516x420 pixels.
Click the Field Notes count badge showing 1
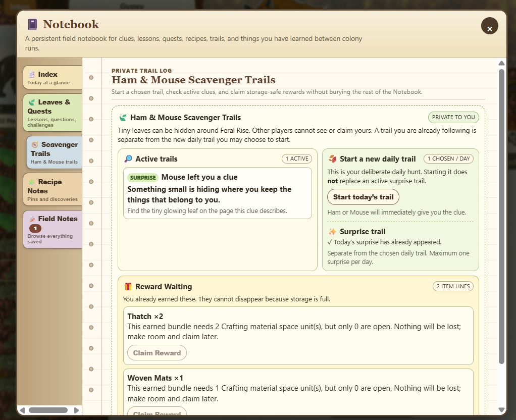(35, 228)
